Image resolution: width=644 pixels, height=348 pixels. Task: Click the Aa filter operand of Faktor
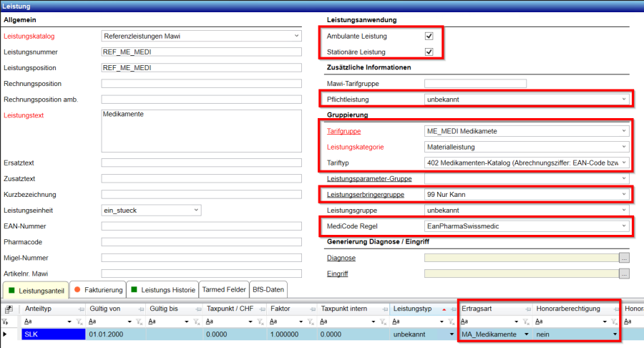[273, 322]
